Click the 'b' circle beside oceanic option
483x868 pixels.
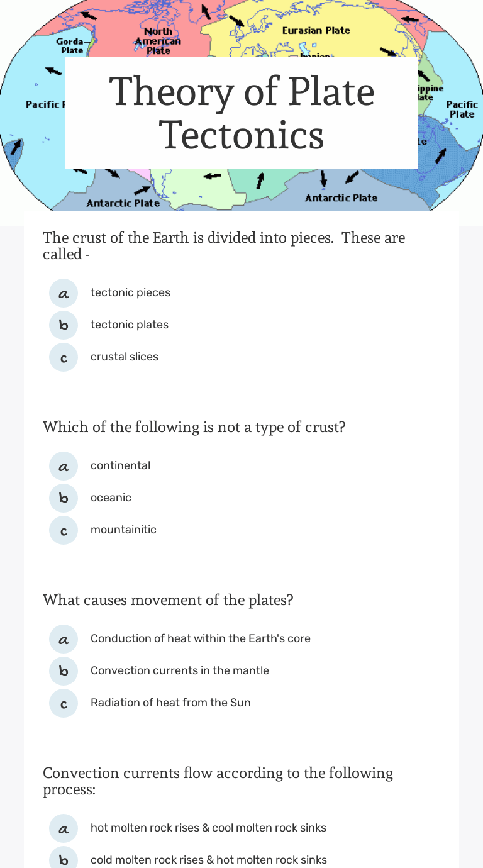click(x=64, y=498)
